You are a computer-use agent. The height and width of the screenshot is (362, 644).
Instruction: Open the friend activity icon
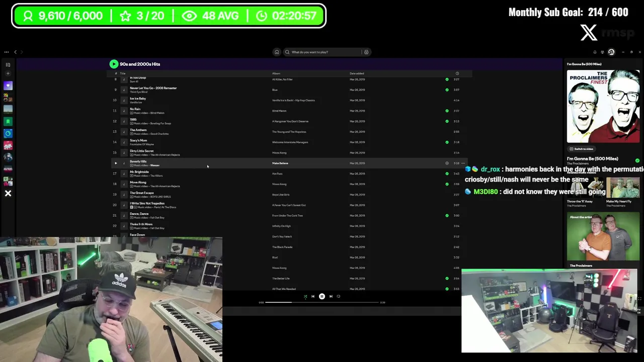pyautogui.click(x=602, y=52)
